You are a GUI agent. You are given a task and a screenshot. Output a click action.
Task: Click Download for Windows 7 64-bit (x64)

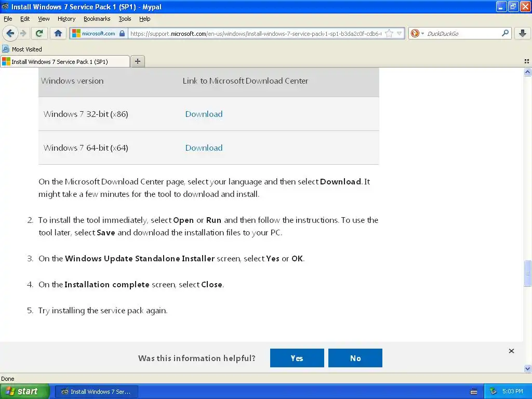coord(204,148)
